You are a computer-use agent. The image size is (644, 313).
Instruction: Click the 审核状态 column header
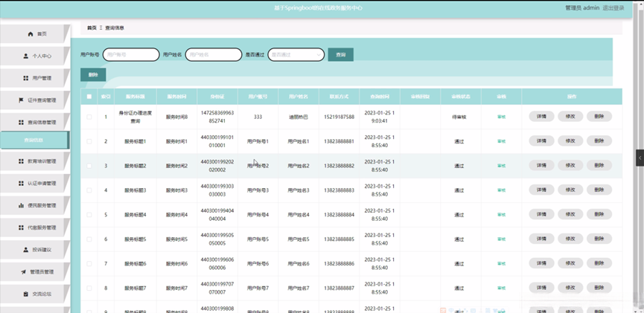[460, 97]
